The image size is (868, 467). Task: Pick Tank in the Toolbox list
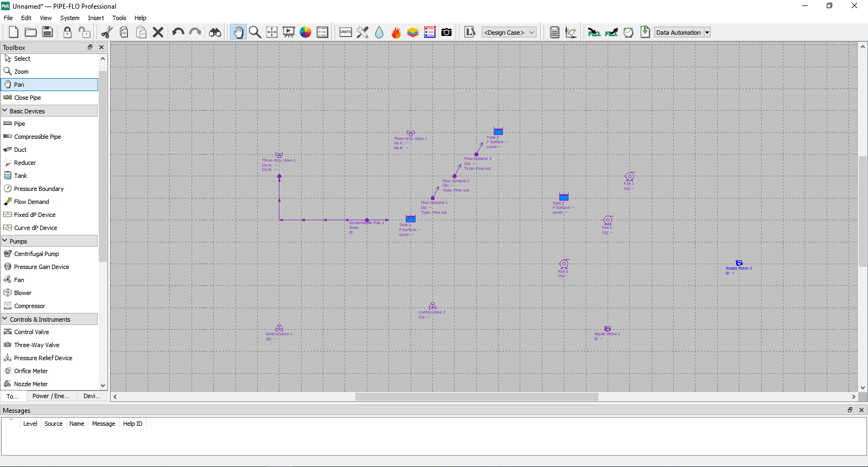[49, 176]
